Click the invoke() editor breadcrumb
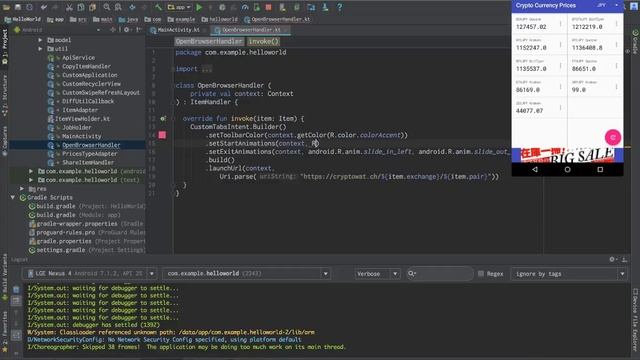Screen dimensions: 640x360 (263, 42)
